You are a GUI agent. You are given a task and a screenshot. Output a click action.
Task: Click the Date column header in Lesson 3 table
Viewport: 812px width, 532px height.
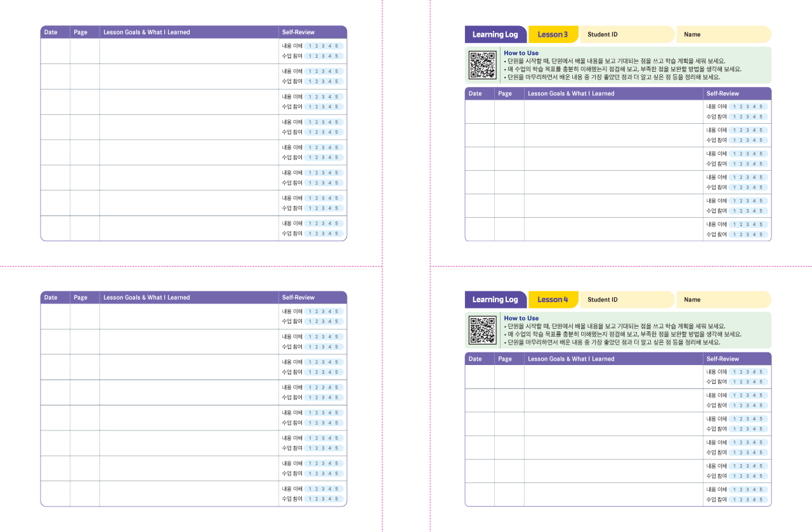[475, 94]
